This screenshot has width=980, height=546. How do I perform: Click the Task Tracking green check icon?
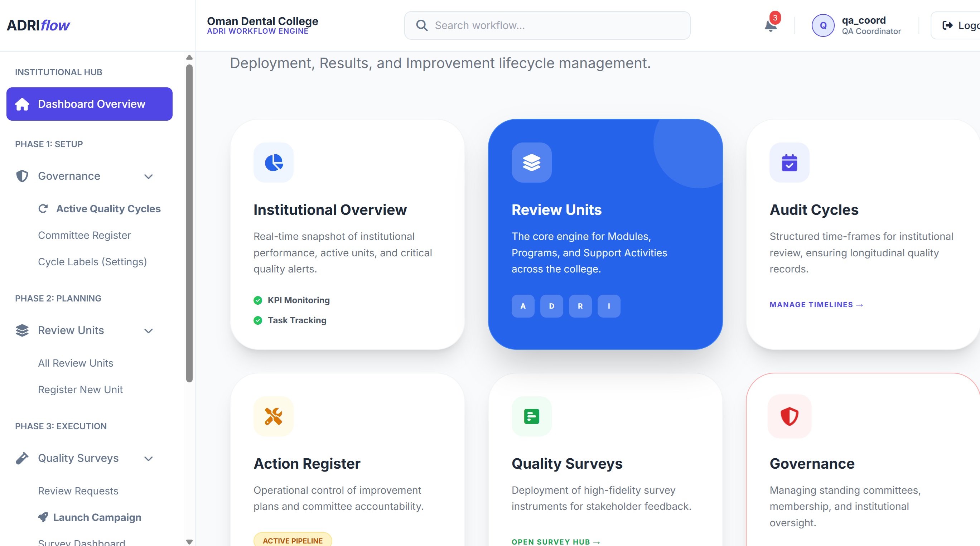pyautogui.click(x=258, y=320)
